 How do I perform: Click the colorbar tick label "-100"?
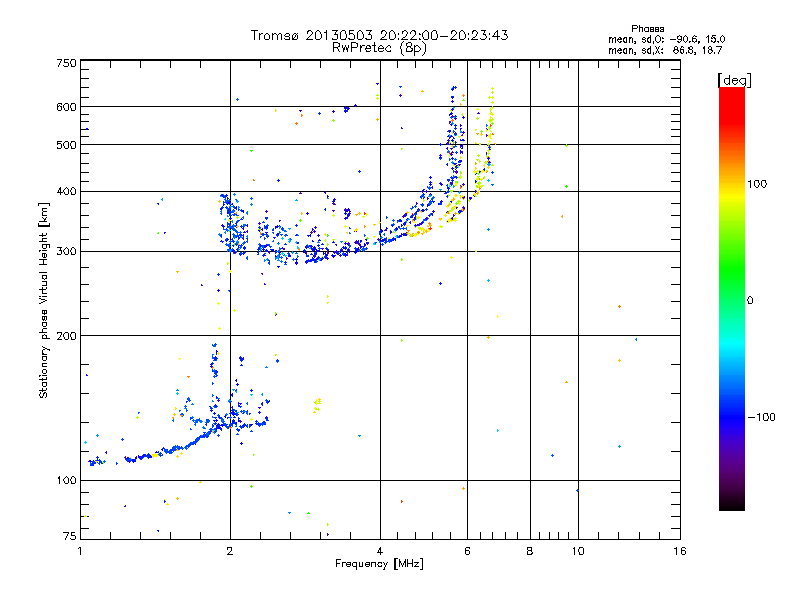(x=761, y=417)
